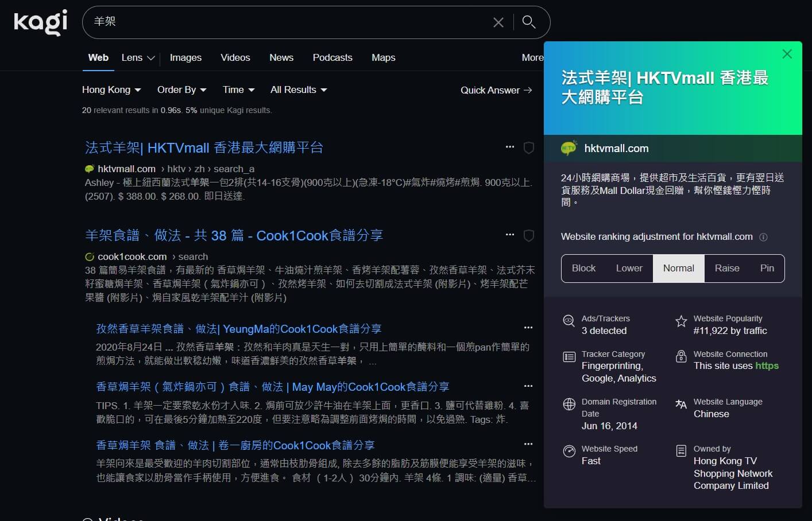The image size is (812, 521).
Task: Click into the search input field
Action: point(287,22)
